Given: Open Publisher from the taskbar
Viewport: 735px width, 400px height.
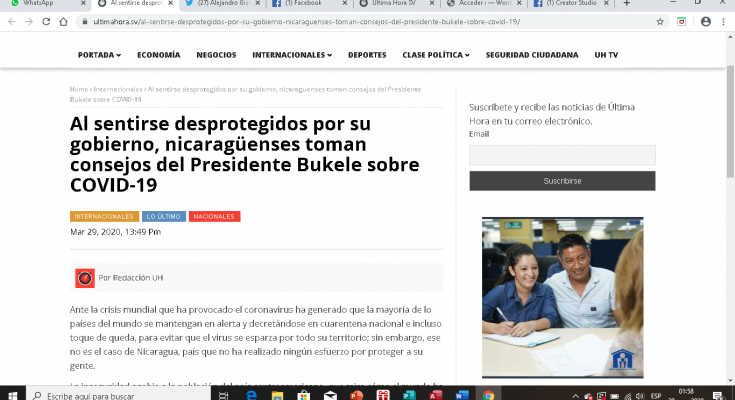Looking at the screenshot, I should click(409, 395).
